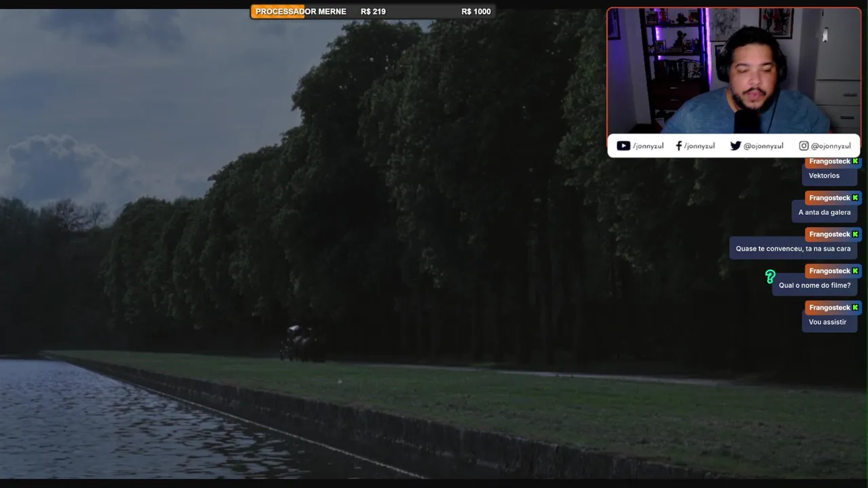
Task: Click the Frangosteck username above 'Vou assistir'
Action: click(829, 308)
